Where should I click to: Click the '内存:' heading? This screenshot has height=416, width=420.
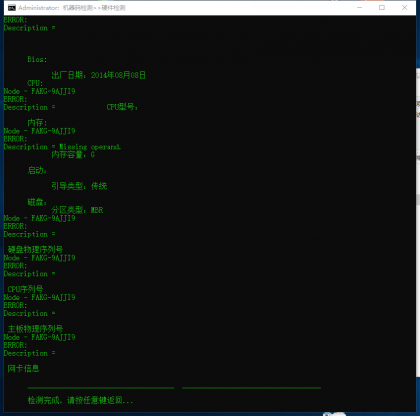click(x=37, y=123)
